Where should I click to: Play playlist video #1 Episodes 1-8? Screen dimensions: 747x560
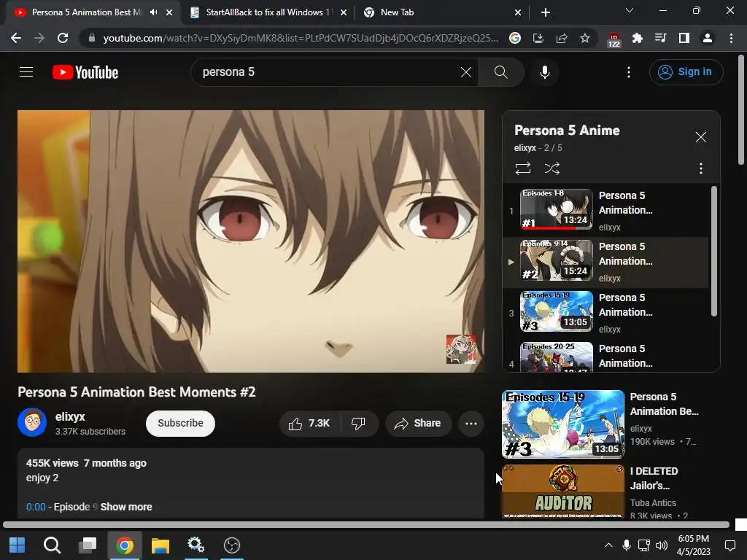pos(605,211)
